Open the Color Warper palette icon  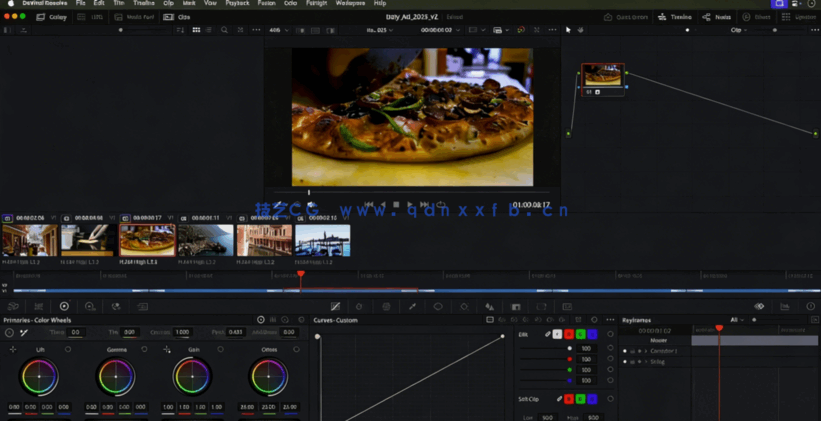point(386,306)
